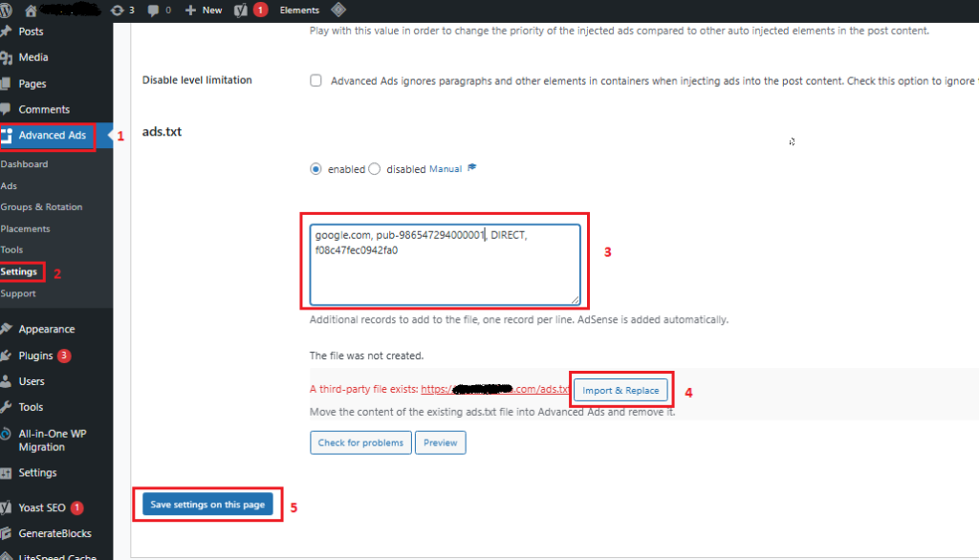Open the comments bubble icon in admin bar

[x=153, y=10]
